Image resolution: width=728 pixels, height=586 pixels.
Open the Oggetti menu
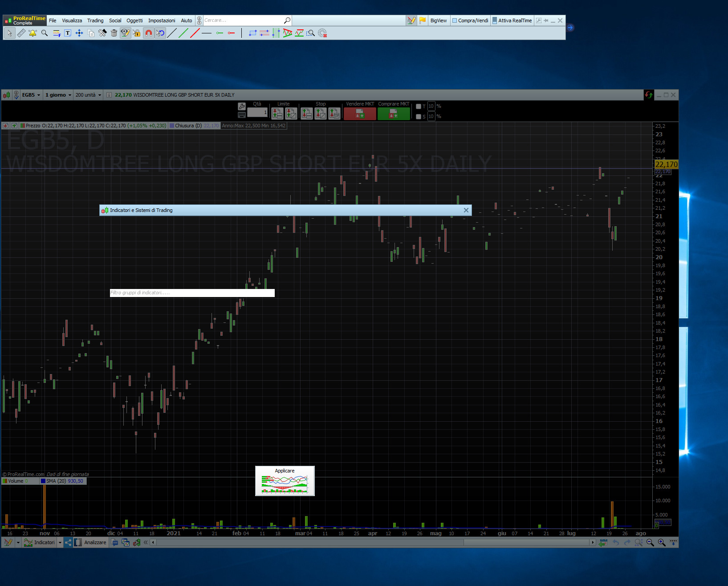click(x=134, y=20)
